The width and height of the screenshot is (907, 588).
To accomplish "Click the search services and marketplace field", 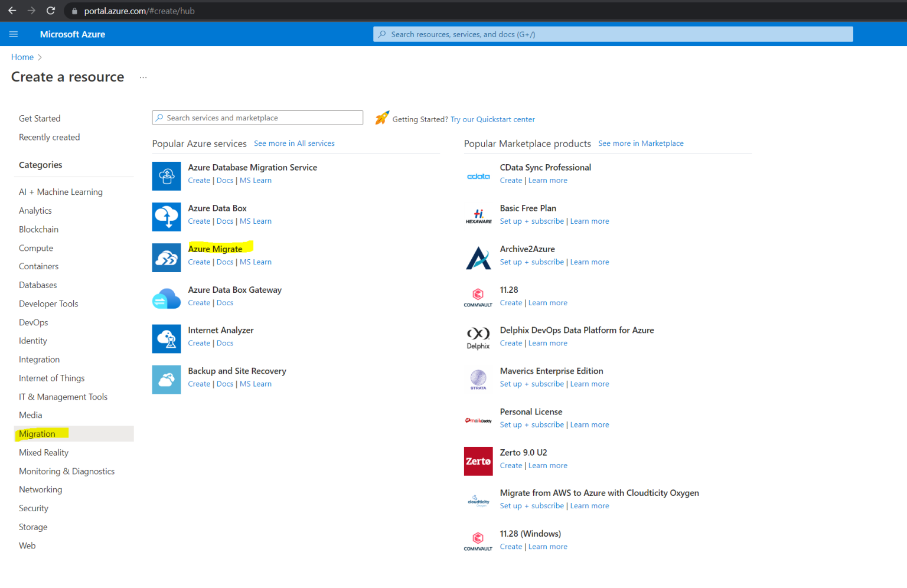I will click(257, 117).
